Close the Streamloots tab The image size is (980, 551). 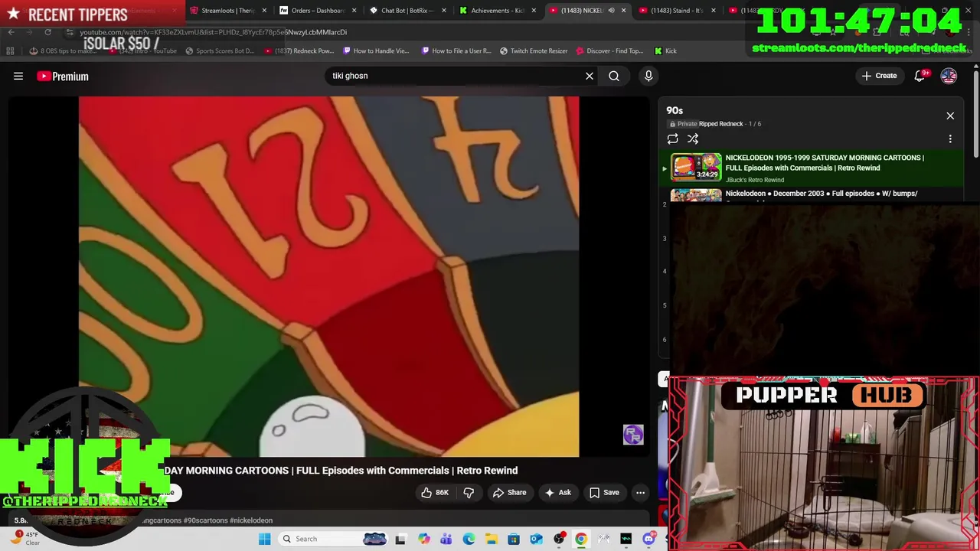click(x=264, y=11)
